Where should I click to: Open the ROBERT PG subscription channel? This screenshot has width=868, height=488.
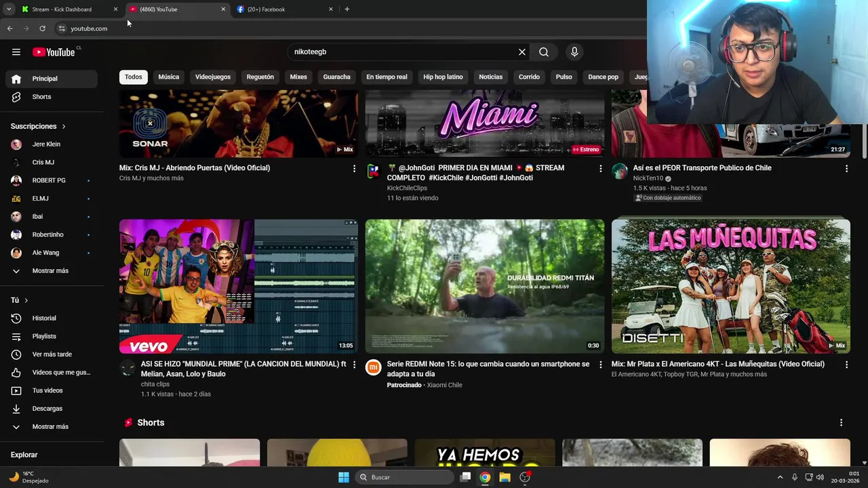click(52, 180)
